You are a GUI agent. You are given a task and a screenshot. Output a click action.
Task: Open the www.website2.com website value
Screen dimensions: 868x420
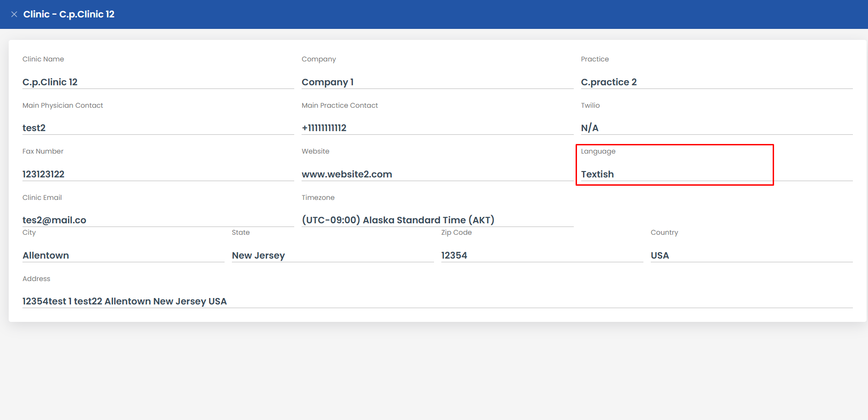[347, 174]
